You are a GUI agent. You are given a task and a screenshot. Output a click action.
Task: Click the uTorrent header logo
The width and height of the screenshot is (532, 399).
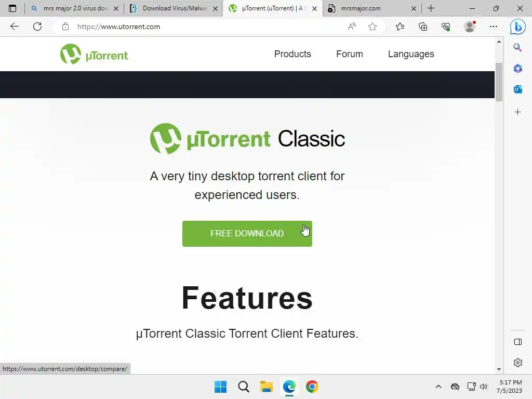[x=94, y=54]
